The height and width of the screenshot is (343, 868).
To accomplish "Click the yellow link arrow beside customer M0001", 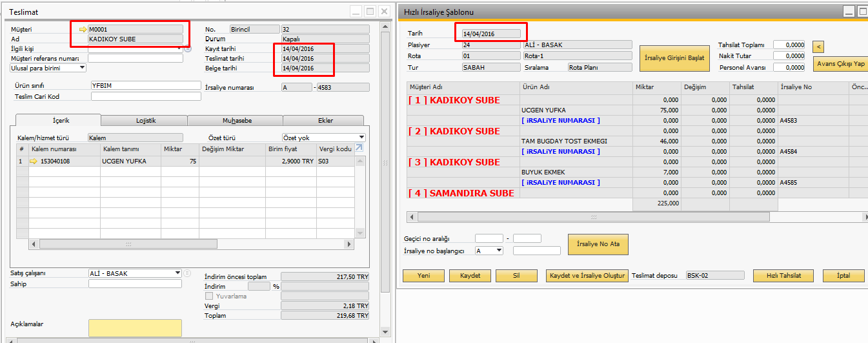I will [x=83, y=29].
